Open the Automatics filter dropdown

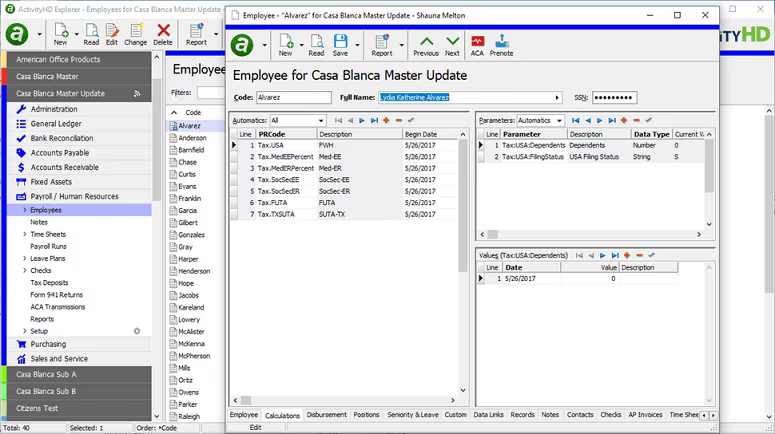[321, 121]
